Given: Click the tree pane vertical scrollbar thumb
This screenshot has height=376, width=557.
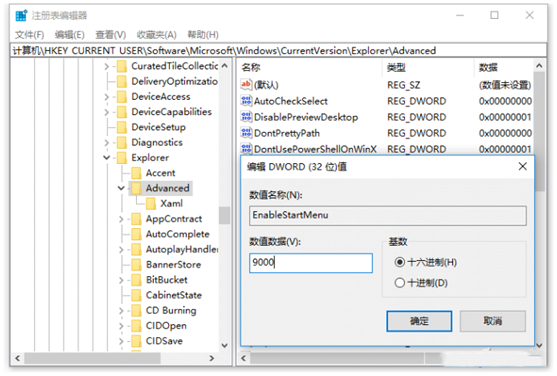Looking at the screenshot, I should pyautogui.click(x=225, y=215).
